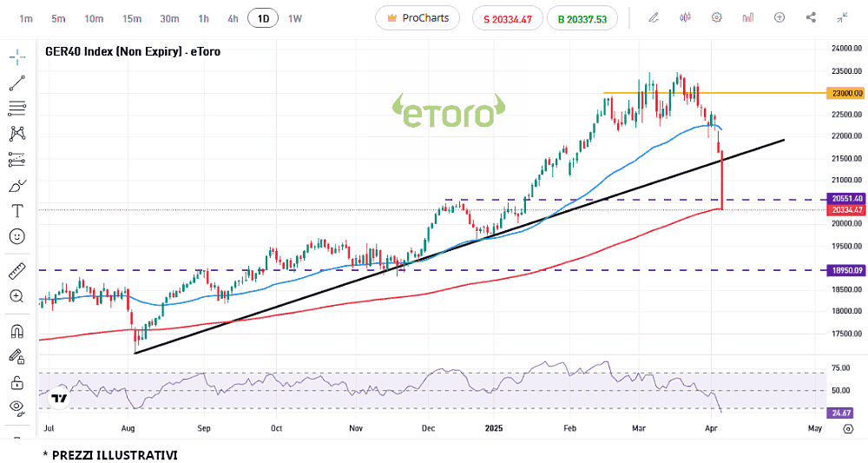Open ProCharts
This screenshot has height=463, width=868.
tap(418, 18)
